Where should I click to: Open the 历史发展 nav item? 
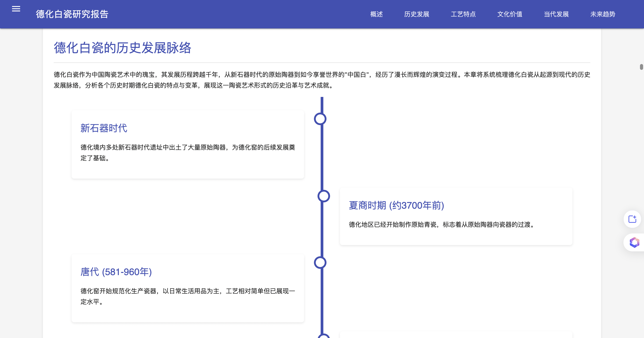click(417, 14)
